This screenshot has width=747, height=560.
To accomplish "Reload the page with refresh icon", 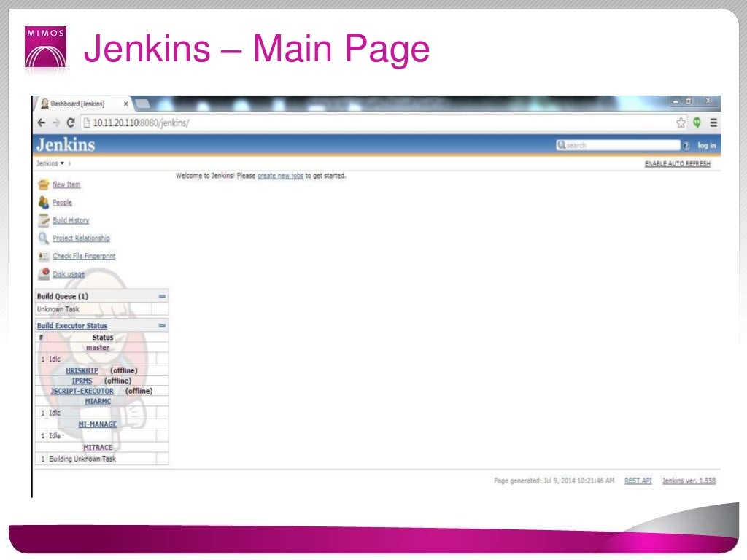I will 71,122.
